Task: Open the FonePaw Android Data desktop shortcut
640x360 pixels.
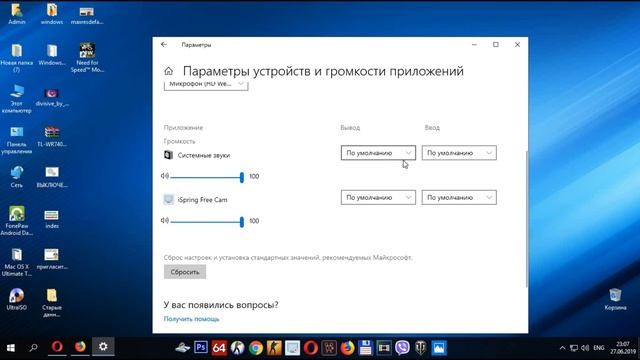Action: (16, 221)
